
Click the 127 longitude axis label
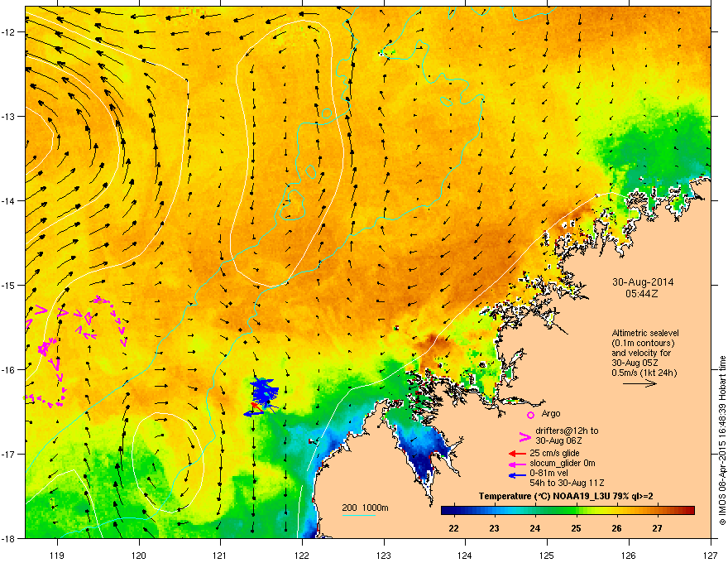[x=711, y=555]
